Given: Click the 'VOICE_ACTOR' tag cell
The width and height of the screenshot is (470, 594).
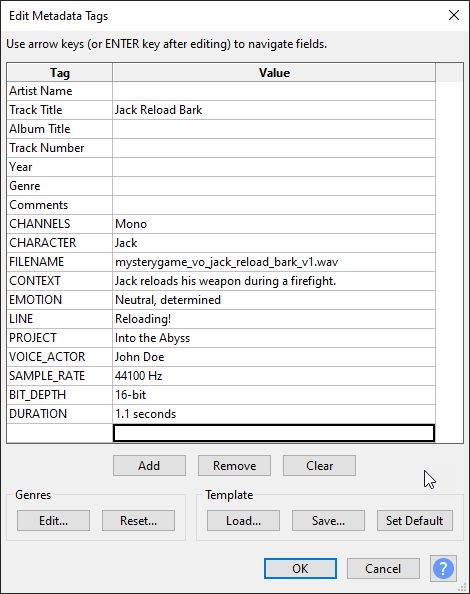Looking at the screenshot, I should click(59, 356).
